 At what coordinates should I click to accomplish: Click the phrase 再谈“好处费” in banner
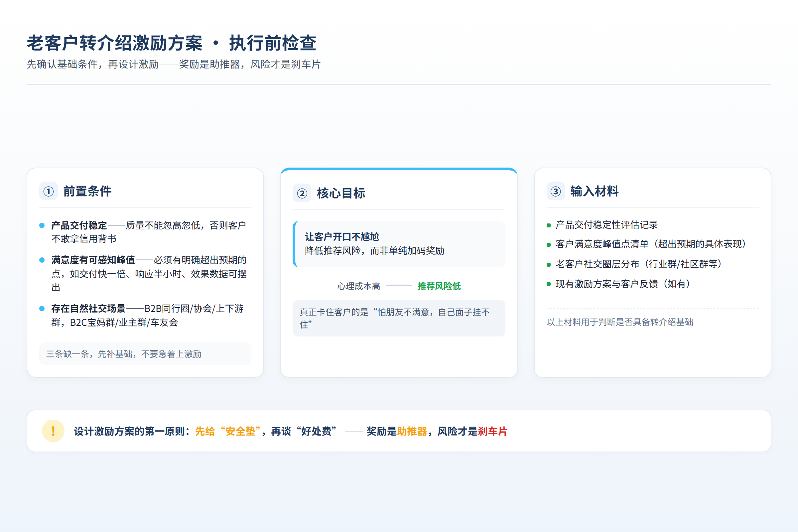(x=304, y=431)
